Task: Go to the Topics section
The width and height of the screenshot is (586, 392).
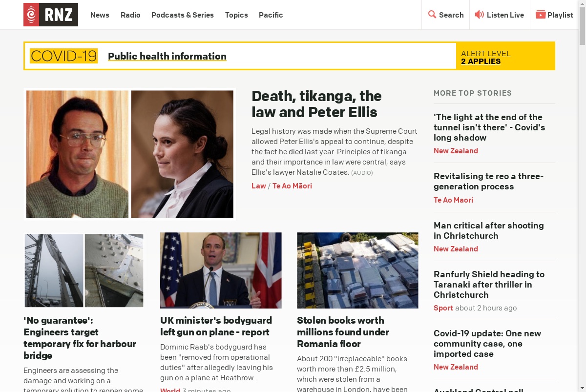Action: click(x=236, y=15)
